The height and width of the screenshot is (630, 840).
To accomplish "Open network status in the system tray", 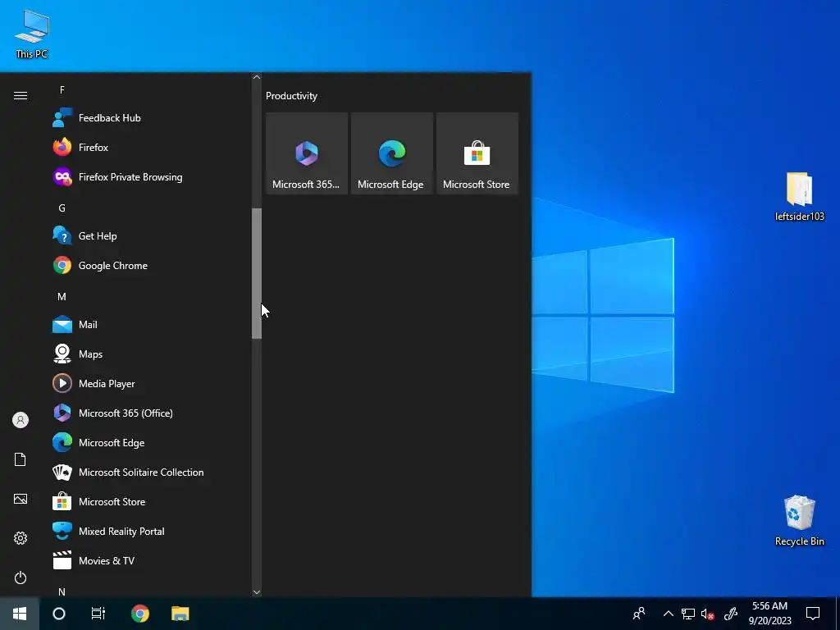I will pyautogui.click(x=688, y=614).
